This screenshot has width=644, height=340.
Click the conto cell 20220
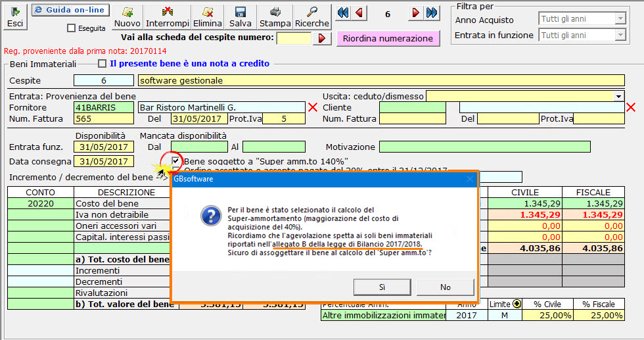(41, 203)
